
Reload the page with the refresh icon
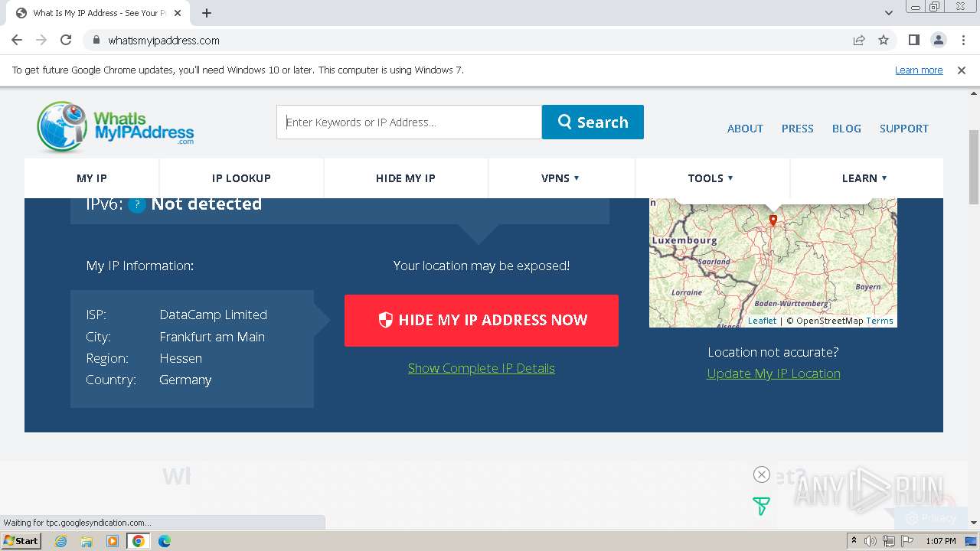click(66, 40)
